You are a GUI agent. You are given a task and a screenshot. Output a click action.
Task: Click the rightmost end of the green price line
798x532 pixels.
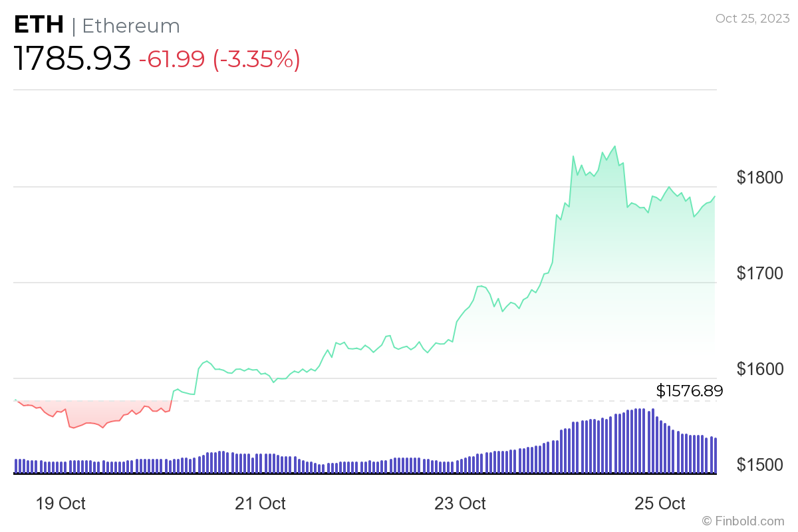tap(715, 197)
